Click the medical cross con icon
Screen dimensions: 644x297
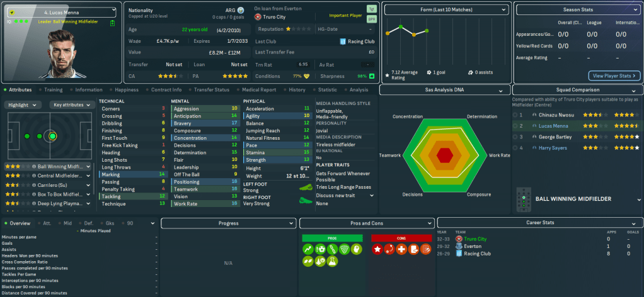pyautogui.click(x=401, y=249)
